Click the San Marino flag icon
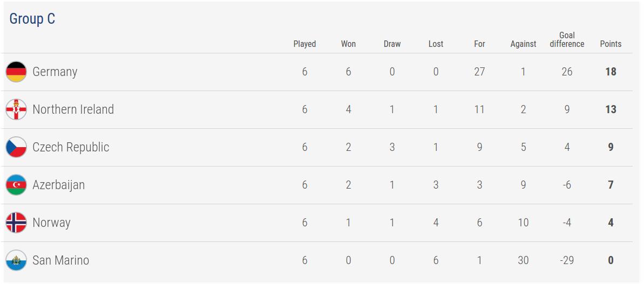This screenshot has height=284, width=644. point(16,260)
